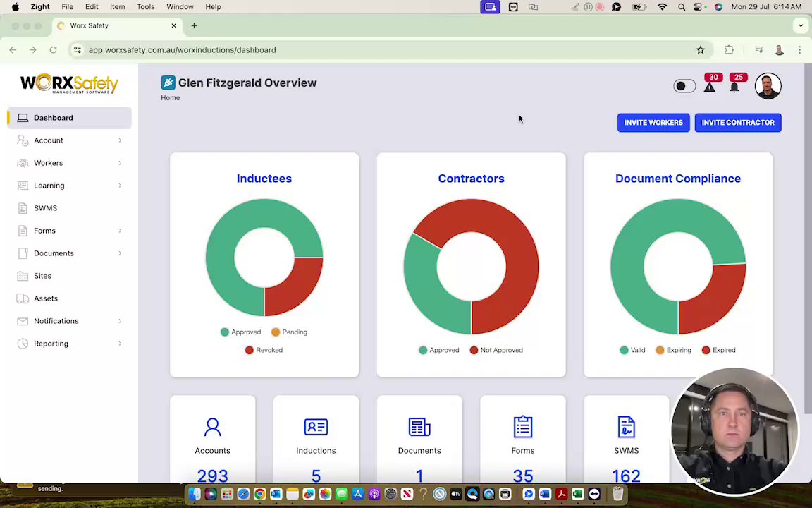Expand the Documents menu chevron
Viewport: 812px width, 508px height.
tap(120, 253)
